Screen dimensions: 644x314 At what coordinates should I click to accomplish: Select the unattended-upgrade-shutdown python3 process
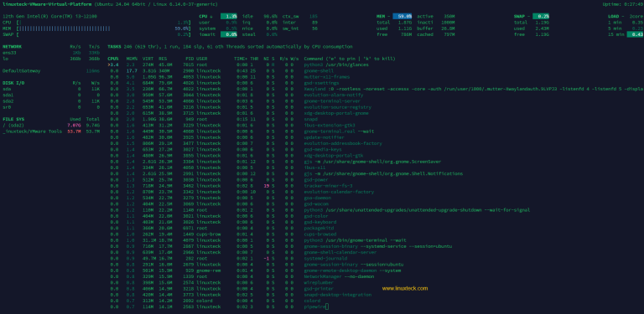pyautogui.click(x=417, y=210)
